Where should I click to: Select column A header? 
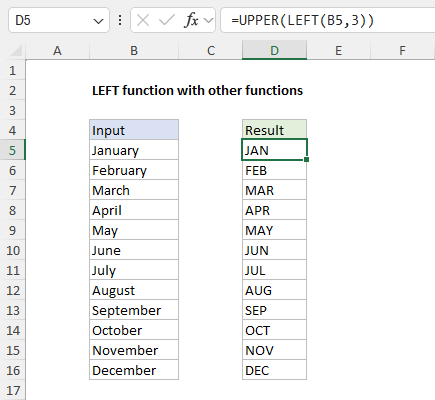click(57, 51)
